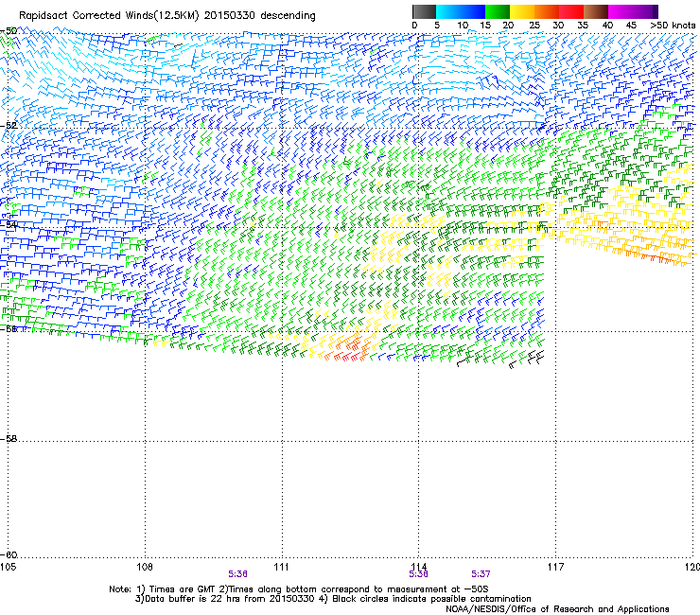Viewport: 700px width, 615px height.
Task: Click the 5:37 purple pass time label
Action: click(x=481, y=574)
